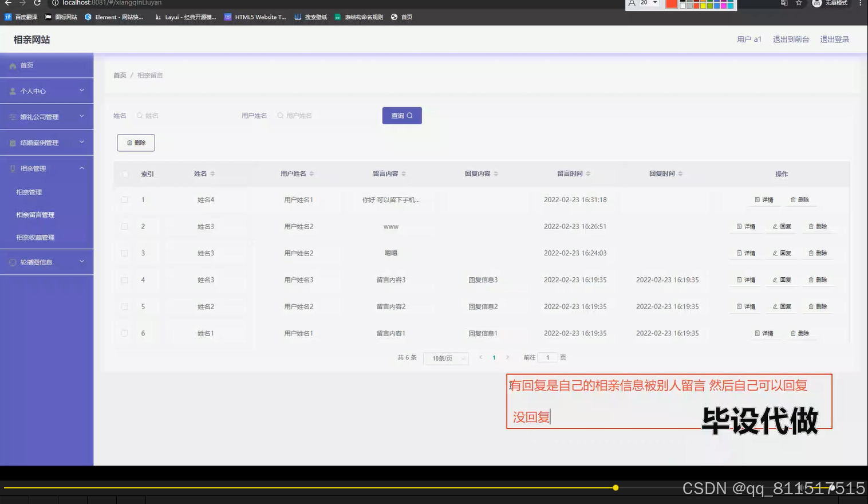Open the 首页 bookmark in bookmarks bar
This screenshot has width=868, height=504.
402,17
